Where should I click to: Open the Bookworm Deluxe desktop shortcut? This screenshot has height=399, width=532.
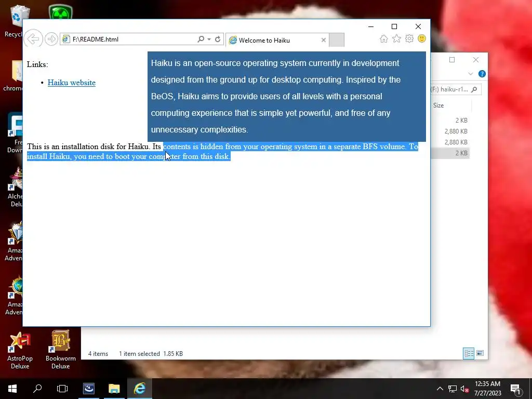(x=60, y=350)
